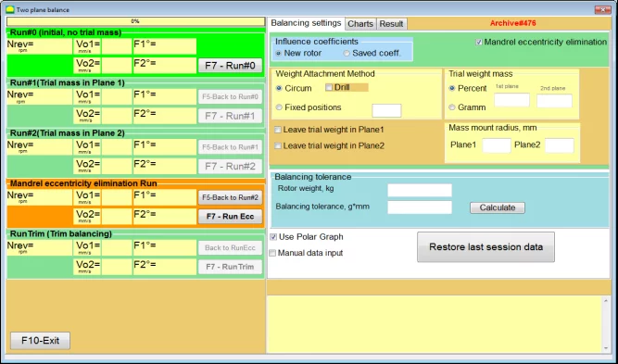Click the RunTrim Vo2 value field
Image resolution: width=618 pixels, height=364 pixels.
(117, 267)
